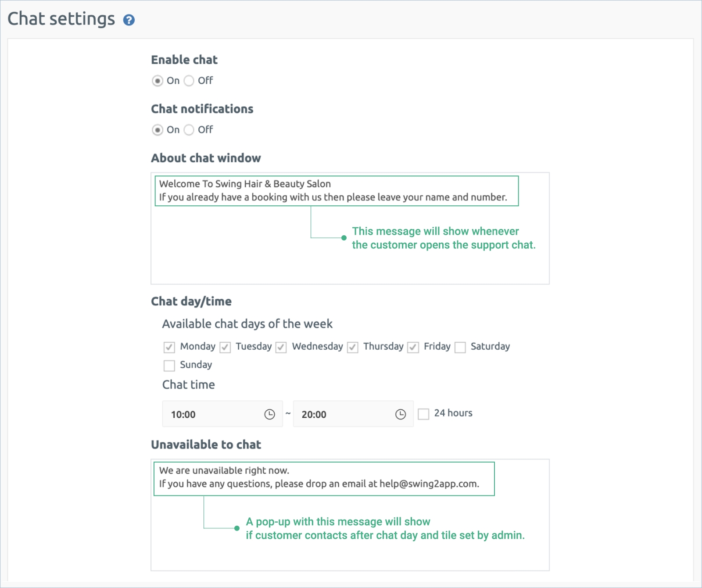Click the 10:00 start time field
The width and height of the screenshot is (702, 588).
[211, 414]
